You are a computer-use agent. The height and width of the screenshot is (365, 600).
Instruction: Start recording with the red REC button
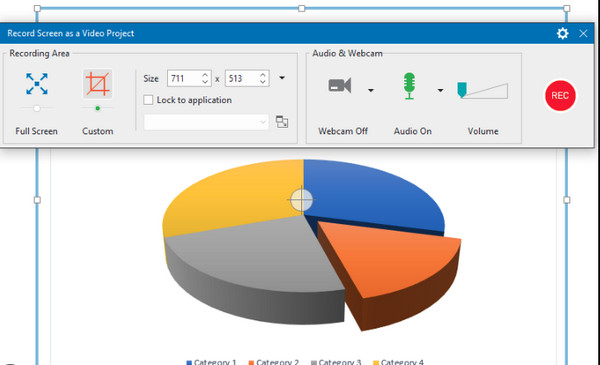560,95
